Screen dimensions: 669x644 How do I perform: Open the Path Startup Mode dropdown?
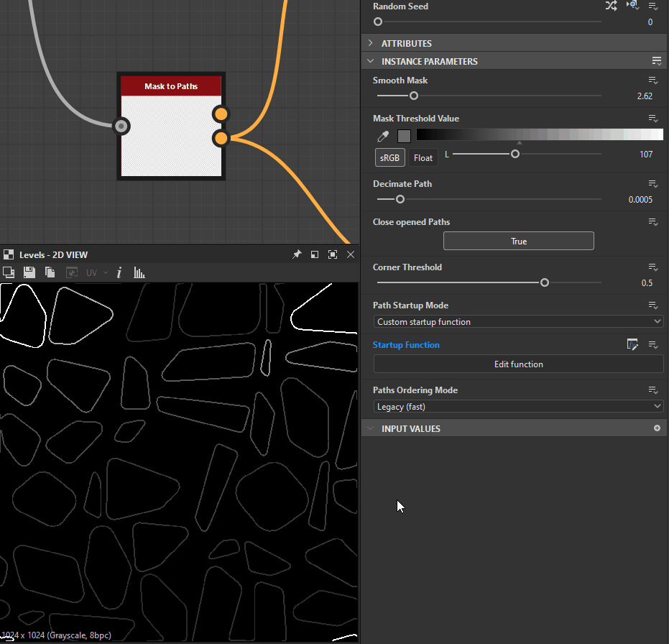tap(518, 321)
